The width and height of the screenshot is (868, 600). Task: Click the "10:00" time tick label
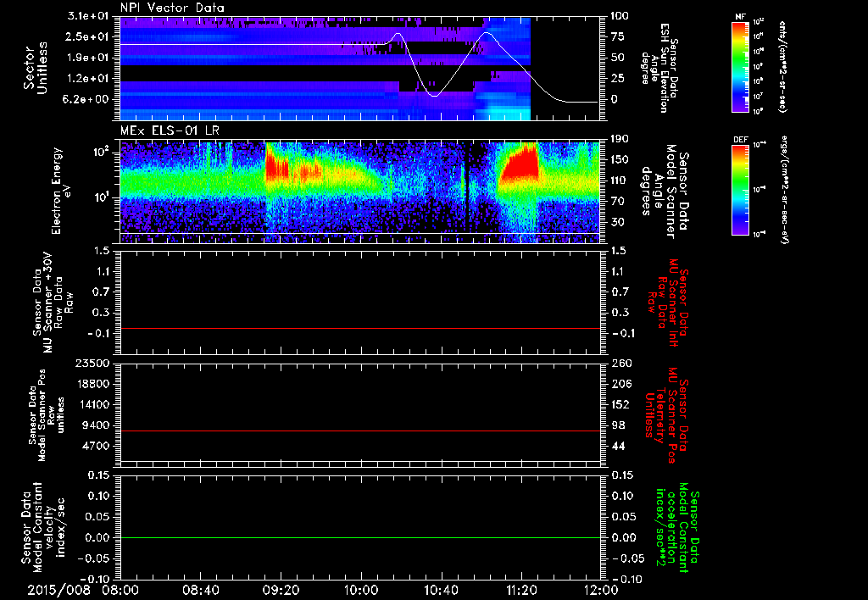360,590
